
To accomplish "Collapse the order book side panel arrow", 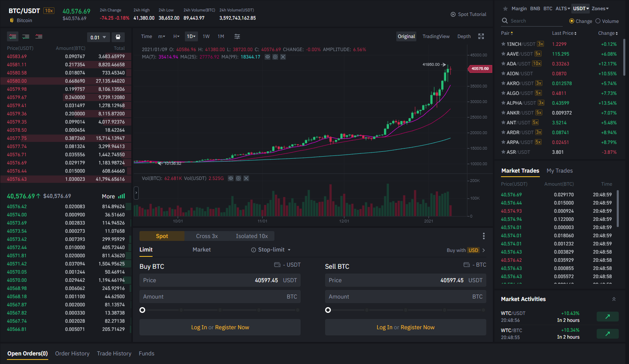I will [136, 193].
